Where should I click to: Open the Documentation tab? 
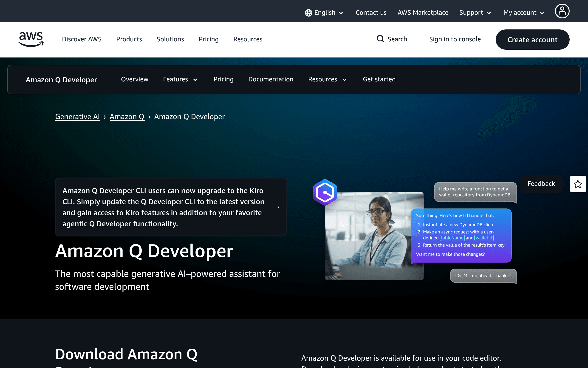coord(271,79)
